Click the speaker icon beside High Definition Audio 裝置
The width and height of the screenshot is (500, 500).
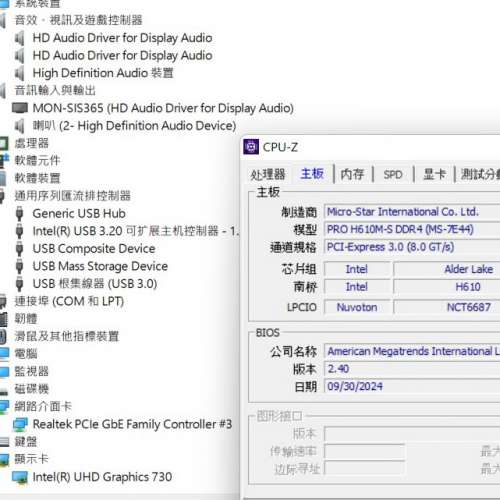pos(20,73)
